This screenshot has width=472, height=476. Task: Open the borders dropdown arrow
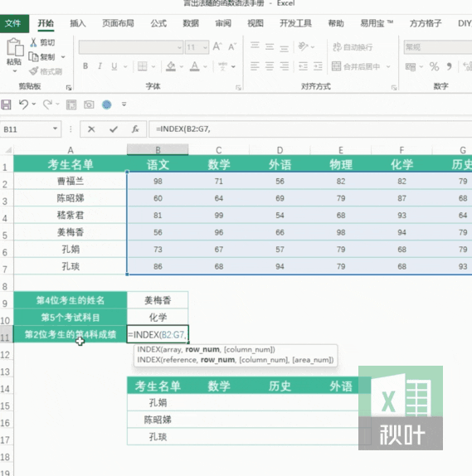(x=153, y=67)
